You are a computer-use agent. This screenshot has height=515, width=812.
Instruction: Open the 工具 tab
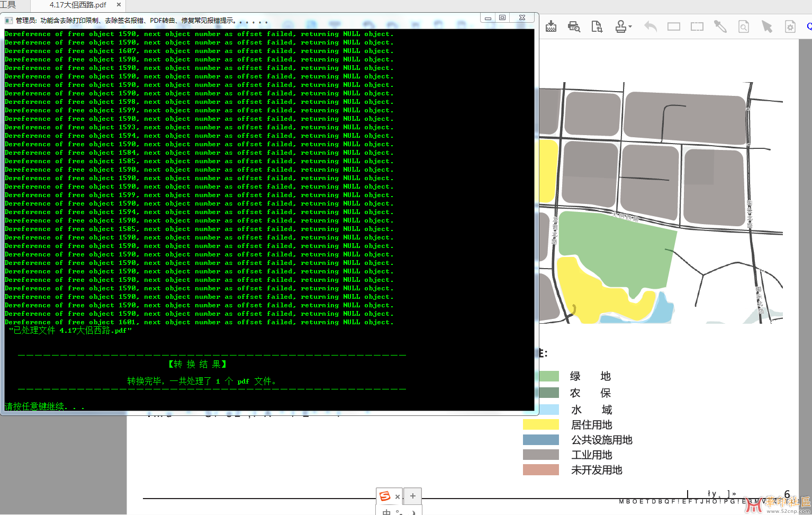point(8,5)
